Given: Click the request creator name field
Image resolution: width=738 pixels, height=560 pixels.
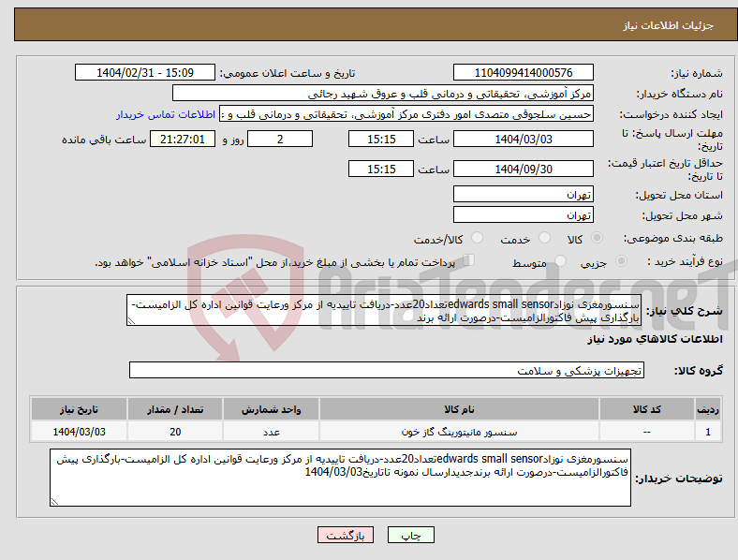Looking at the screenshot, I should click(406, 114).
